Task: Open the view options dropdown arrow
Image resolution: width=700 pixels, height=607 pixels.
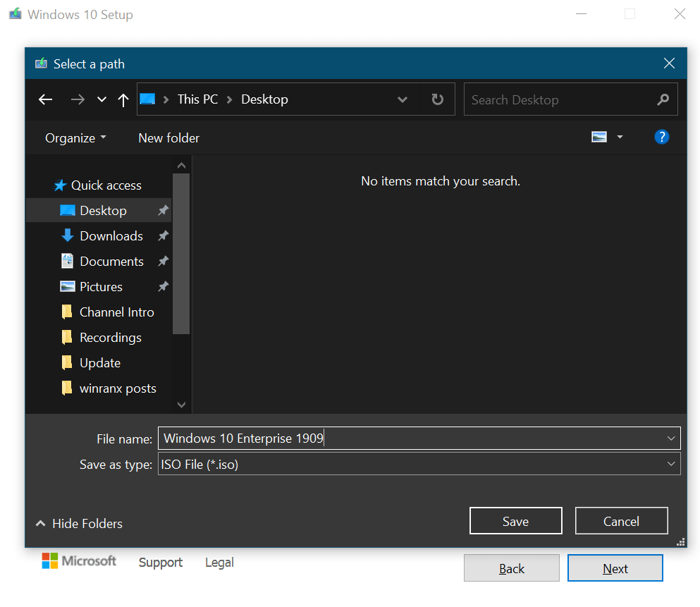Action: [620, 137]
